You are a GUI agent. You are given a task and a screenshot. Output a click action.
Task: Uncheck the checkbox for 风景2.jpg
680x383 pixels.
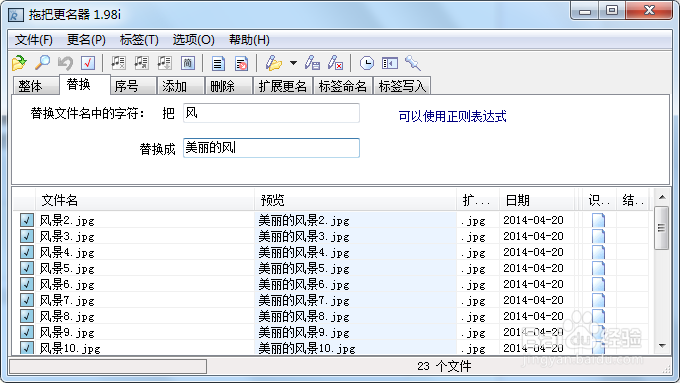click(27, 220)
